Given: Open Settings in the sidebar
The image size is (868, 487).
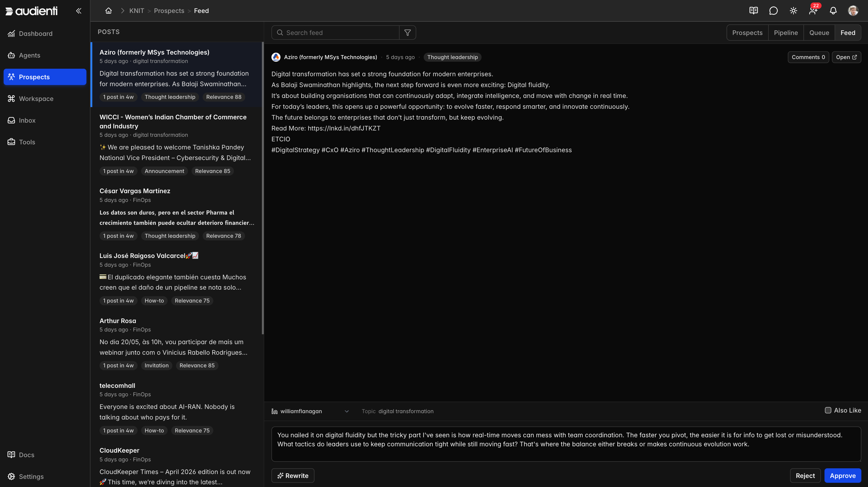Looking at the screenshot, I should [45, 476].
